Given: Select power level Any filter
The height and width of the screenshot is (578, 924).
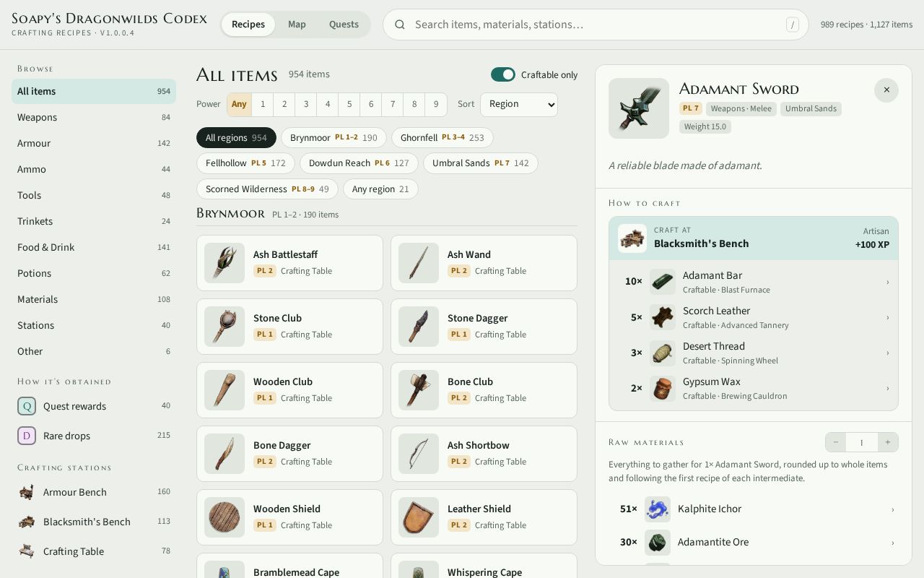Looking at the screenshot, I should pyautogui.click(x=239, y=104).
